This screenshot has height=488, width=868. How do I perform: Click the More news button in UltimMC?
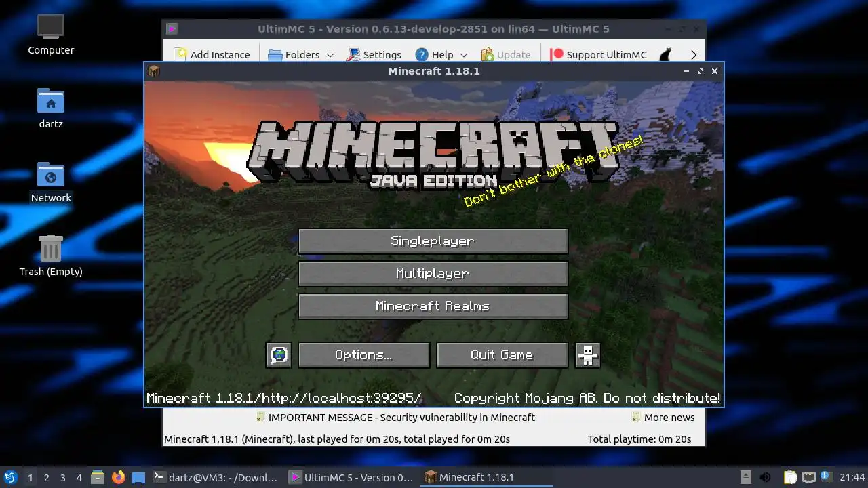coord(663,418)
